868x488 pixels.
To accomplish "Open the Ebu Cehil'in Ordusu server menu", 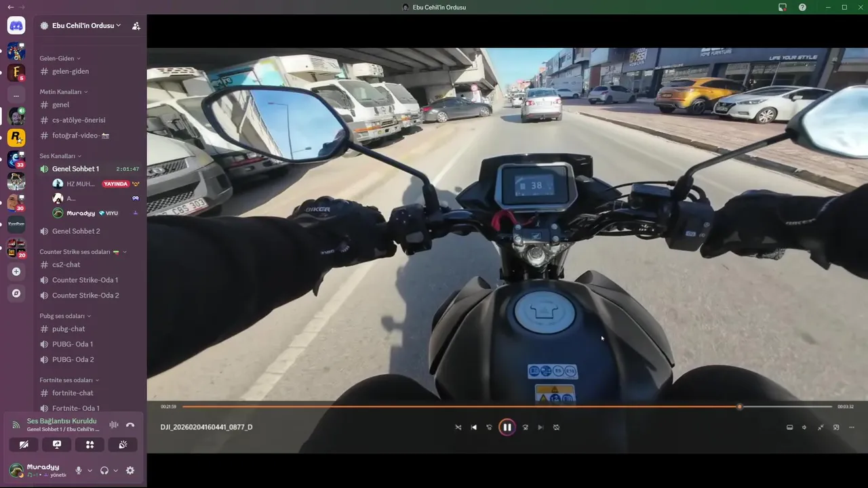I will tap(81, 26).
